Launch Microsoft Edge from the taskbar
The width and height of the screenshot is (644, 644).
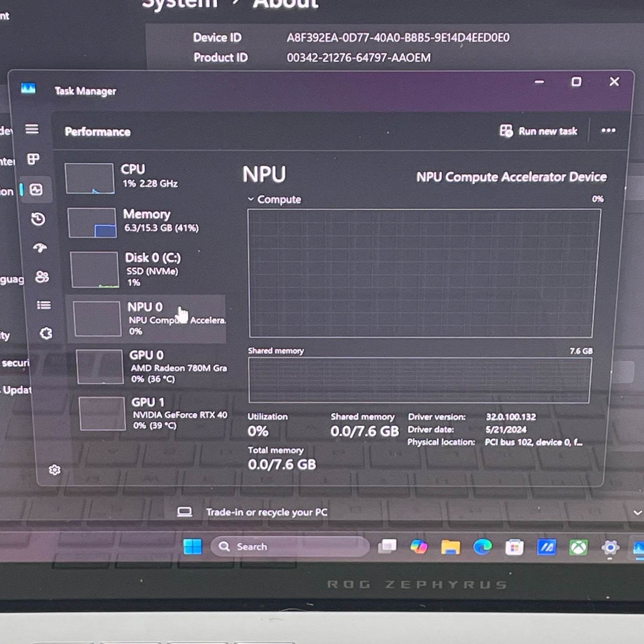483,547
